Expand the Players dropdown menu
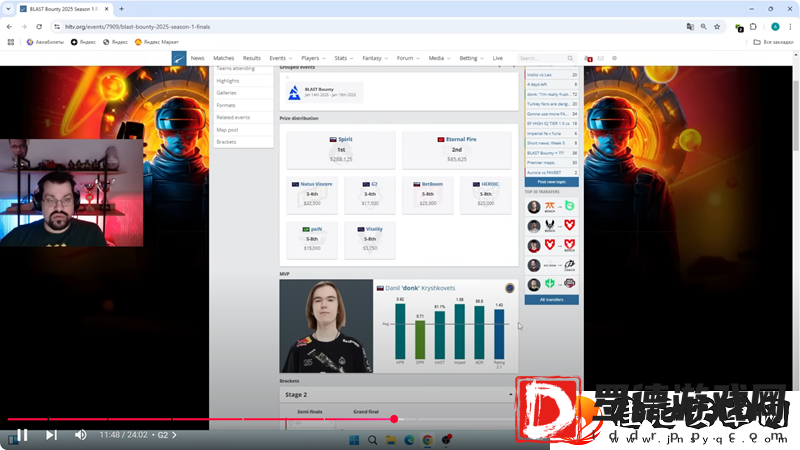The image size is (800, 450). (x=313, y=58)
